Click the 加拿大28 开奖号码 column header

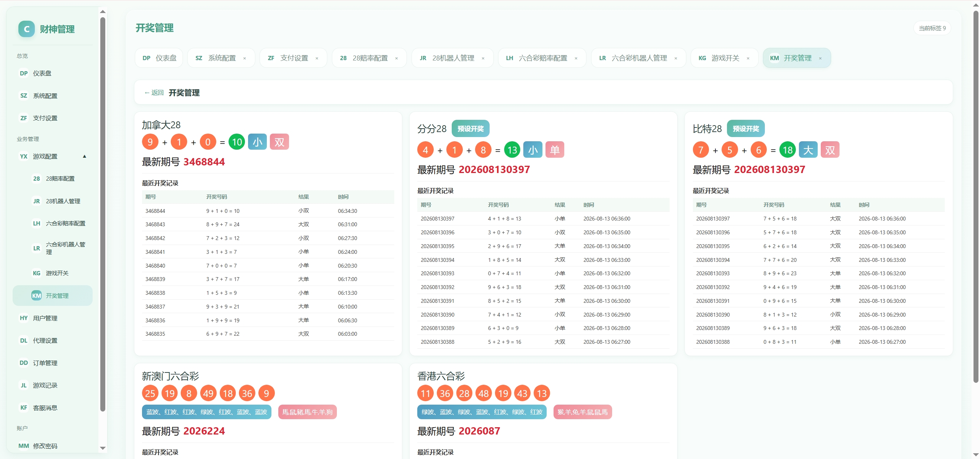click(217, 197)
